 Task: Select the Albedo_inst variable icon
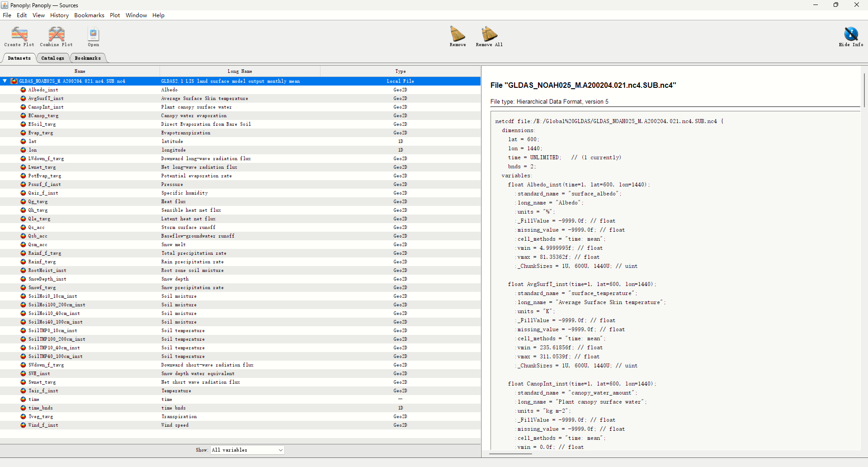(23, 90)
